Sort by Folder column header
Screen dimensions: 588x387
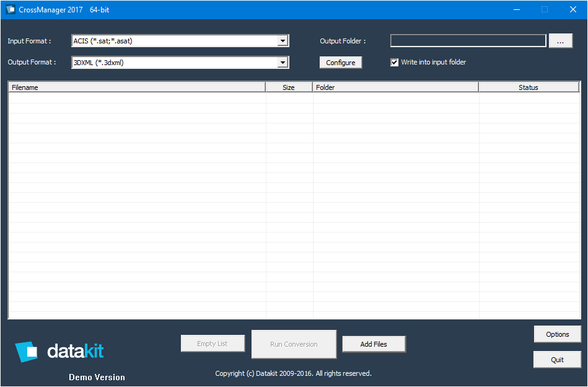coord(396,87)
